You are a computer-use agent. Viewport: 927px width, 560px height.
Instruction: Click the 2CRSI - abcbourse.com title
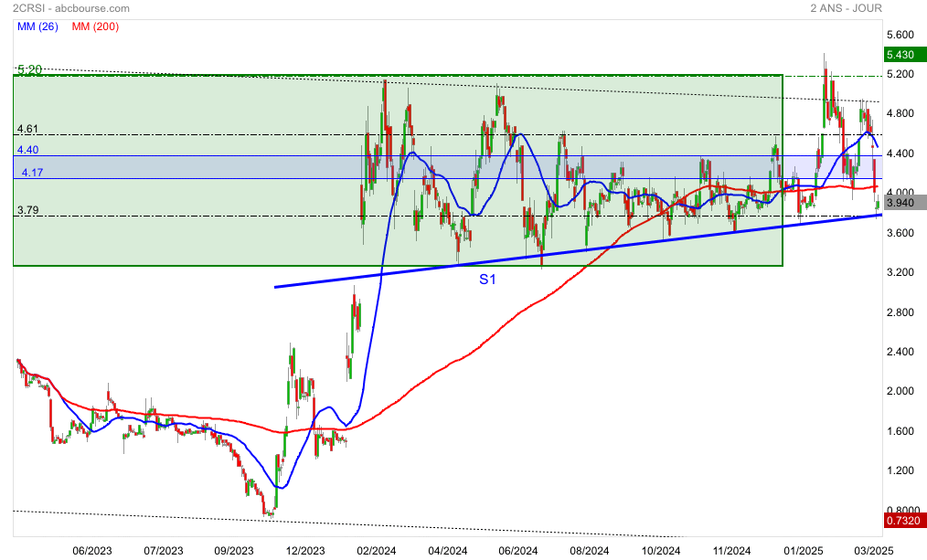[71, 8]
